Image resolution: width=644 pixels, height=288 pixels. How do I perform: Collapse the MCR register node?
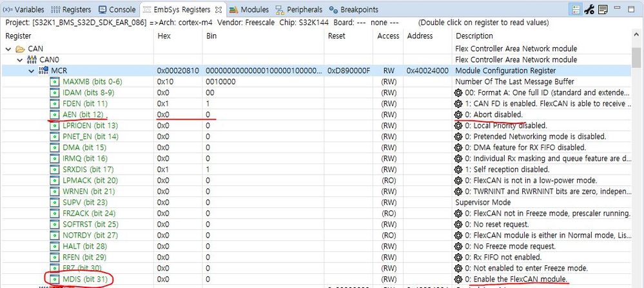point(32,71)
